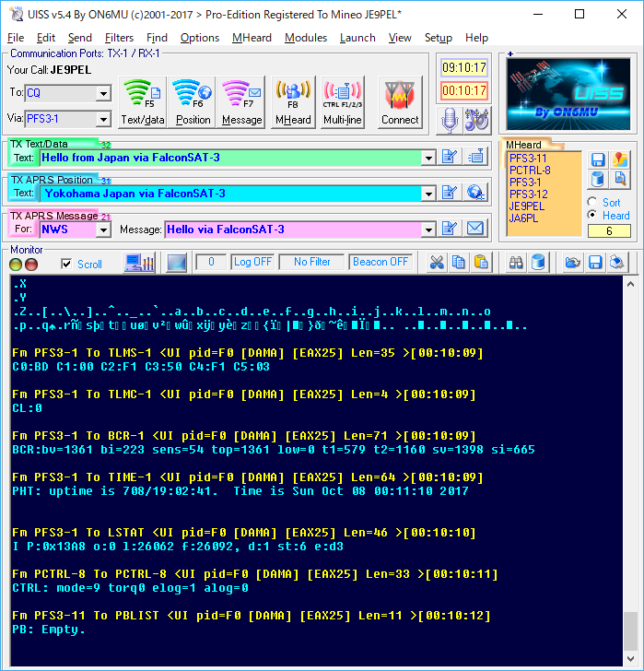Click the F5 Text/data send button
This screenshot has width=644, height=671.
tap(143, 101)
